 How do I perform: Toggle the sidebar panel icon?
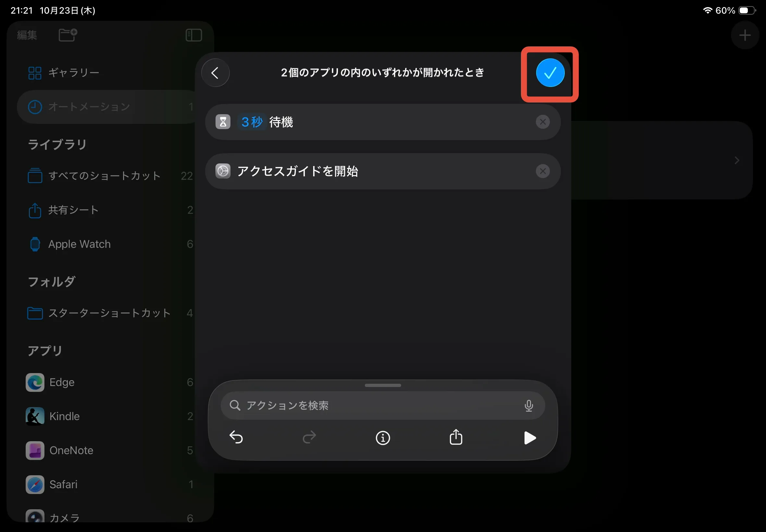[194, 35]
